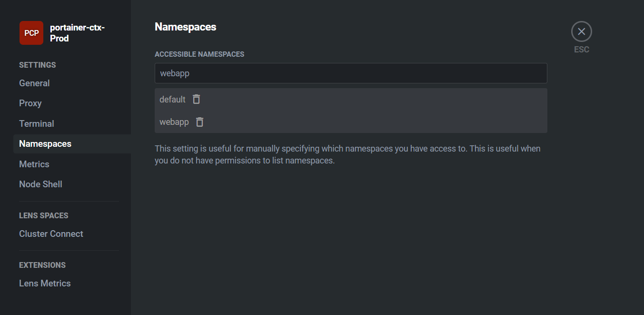The height and width of the screenshot is (315, 644).
Task: Select the Terminal settings item
Action: tap(37, 123)
